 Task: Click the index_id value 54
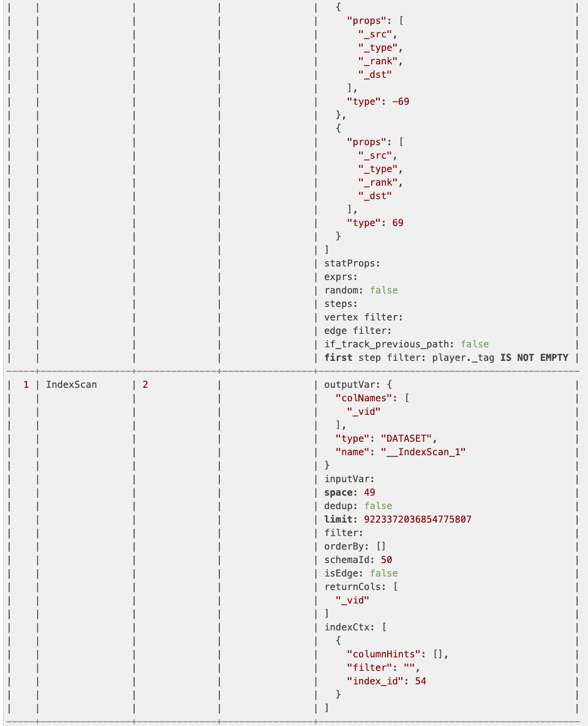pyautogui.click(x=420, y=681)
